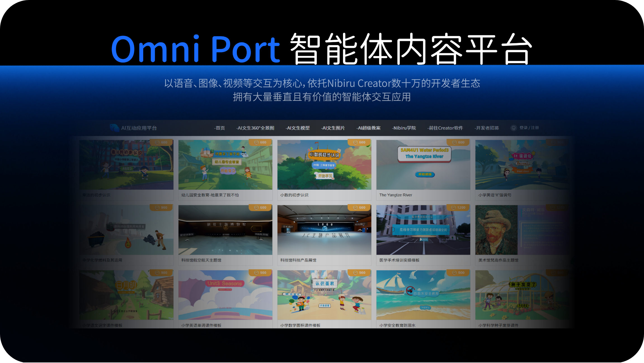This screenshot has width=644, height=363.
Task: Open the 防溺水安全教育 thumbnail
Action: coord(423,295)
